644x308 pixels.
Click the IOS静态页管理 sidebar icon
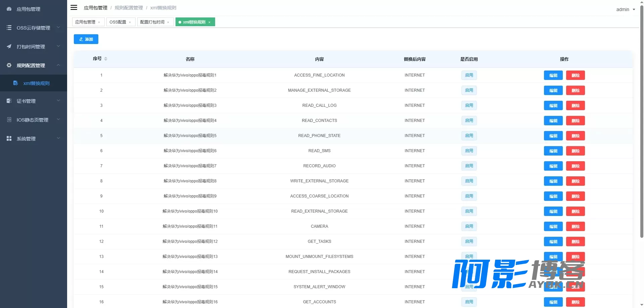pos(9,120)
